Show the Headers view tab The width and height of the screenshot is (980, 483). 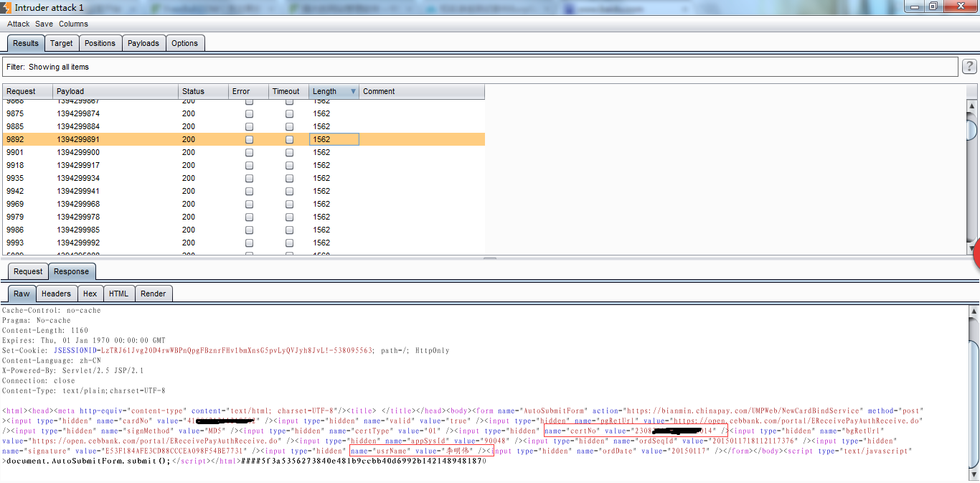coord(56,294)
